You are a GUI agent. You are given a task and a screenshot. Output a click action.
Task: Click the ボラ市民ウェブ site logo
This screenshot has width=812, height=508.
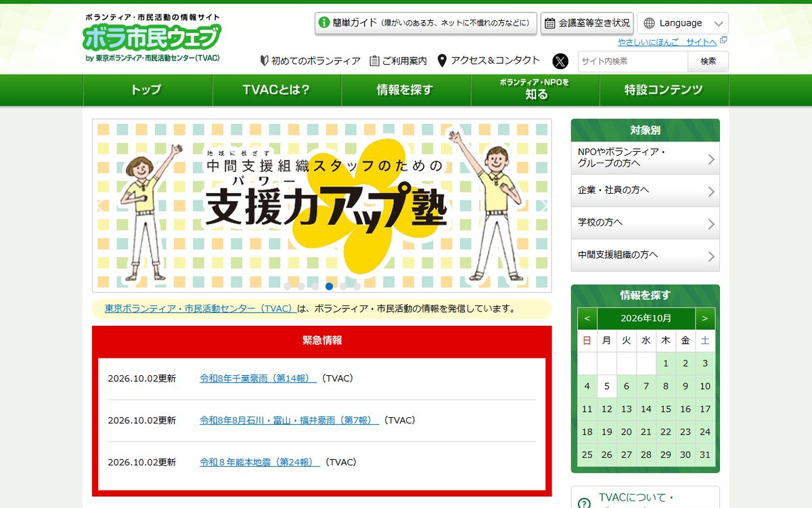[153, 39]
